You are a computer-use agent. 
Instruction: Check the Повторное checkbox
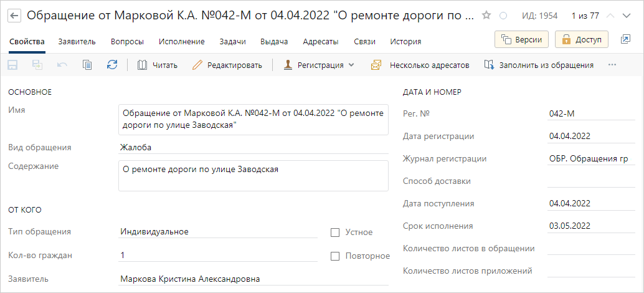(335, 256)
